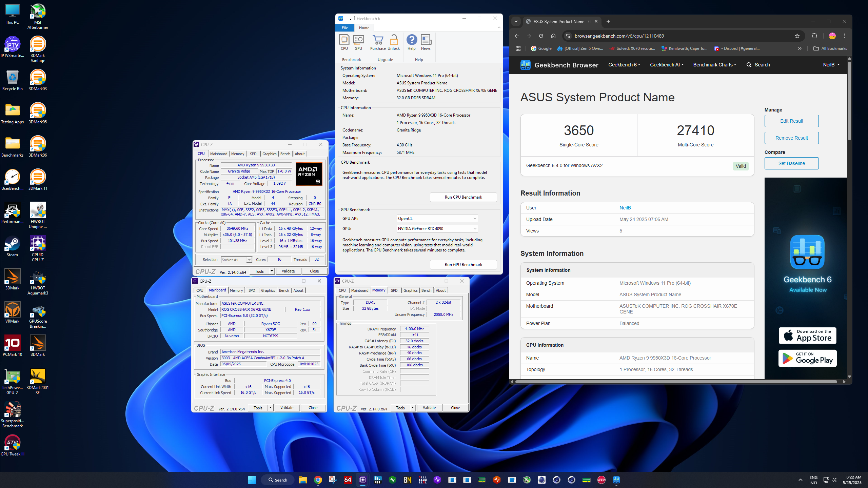
Task: Select the VRMark desktop icon
Action: pyautogui.click(x=13, y=313)
